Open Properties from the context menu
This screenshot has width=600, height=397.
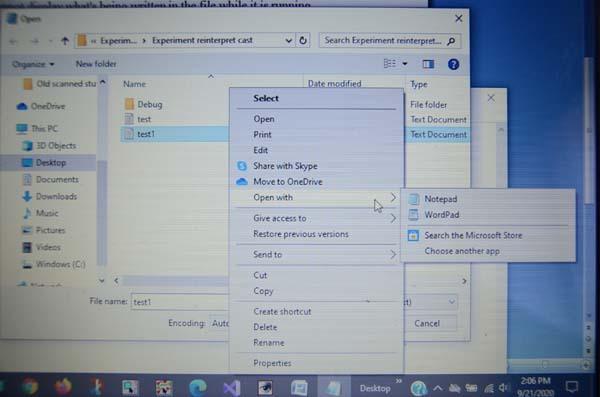click(x=272, y=363)
